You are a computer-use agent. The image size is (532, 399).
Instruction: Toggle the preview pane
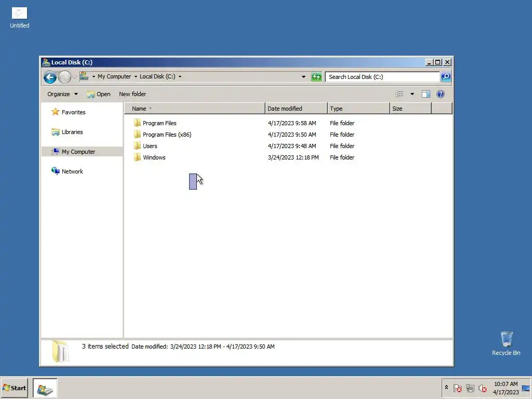(x=426, y=94)
